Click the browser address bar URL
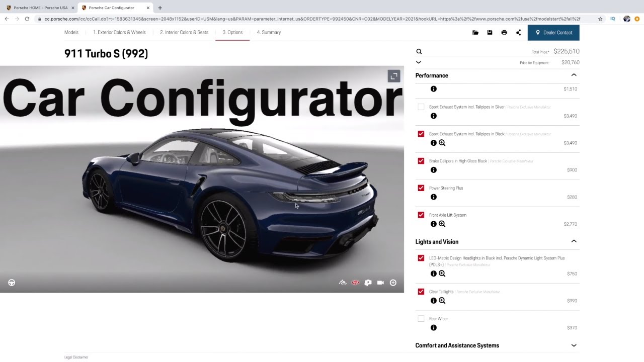This screenshot has height=362, width=644. (312, 19)
